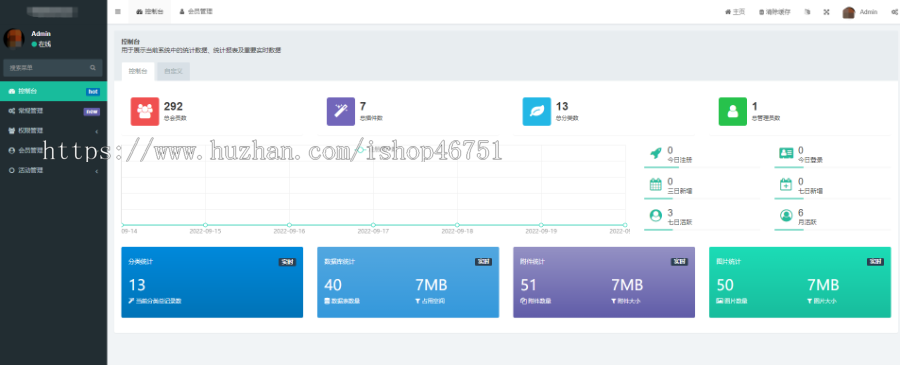Click the ID card icon for 今日登录

point(786,153)
